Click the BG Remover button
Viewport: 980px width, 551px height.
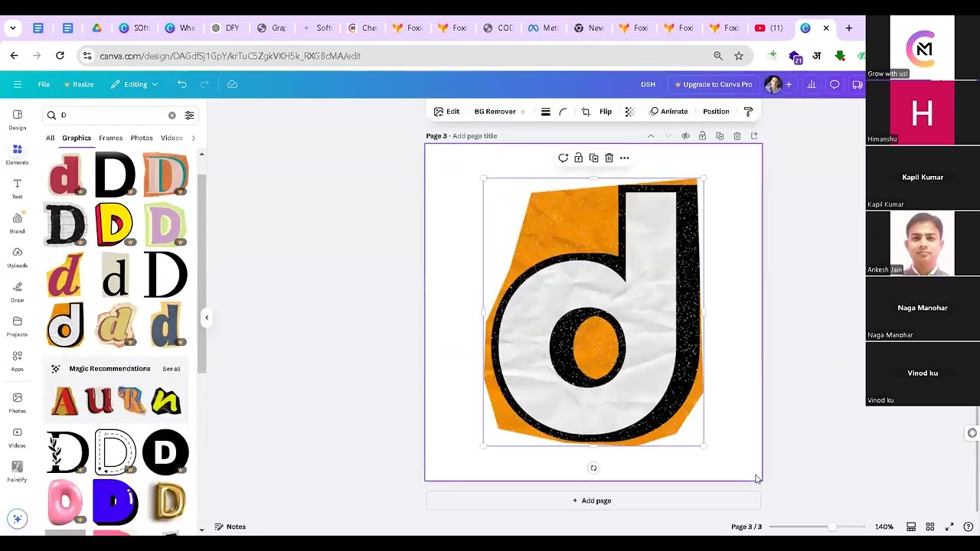(x=499, y=112)
